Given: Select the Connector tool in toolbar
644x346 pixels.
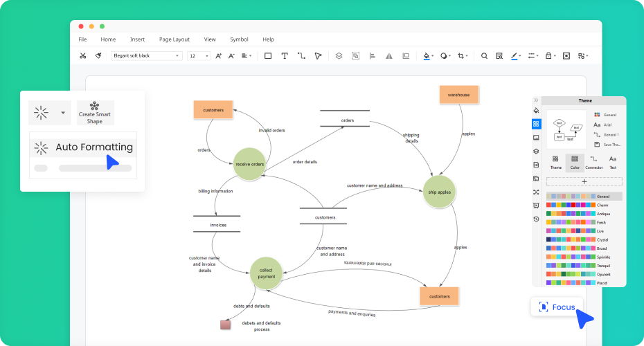Looking at the screenshot, I should 301,56.
